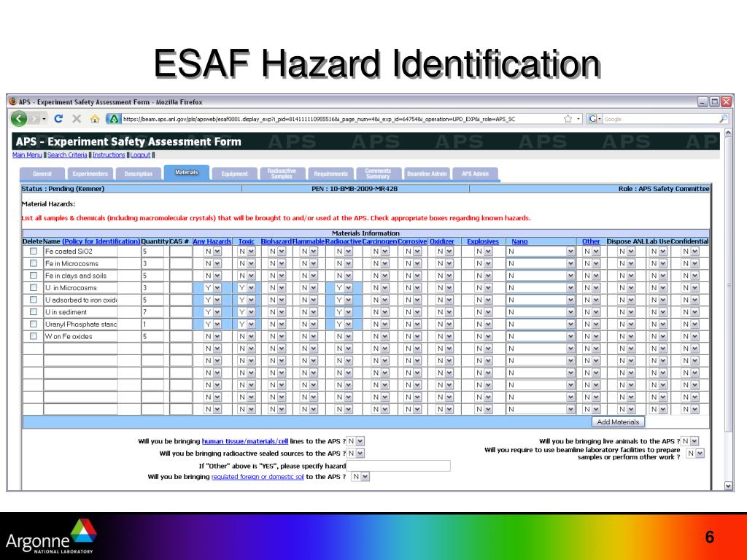Check the Delete box for Fe in Microcosms
Screen dimensions: 747x560
point(34,263)
